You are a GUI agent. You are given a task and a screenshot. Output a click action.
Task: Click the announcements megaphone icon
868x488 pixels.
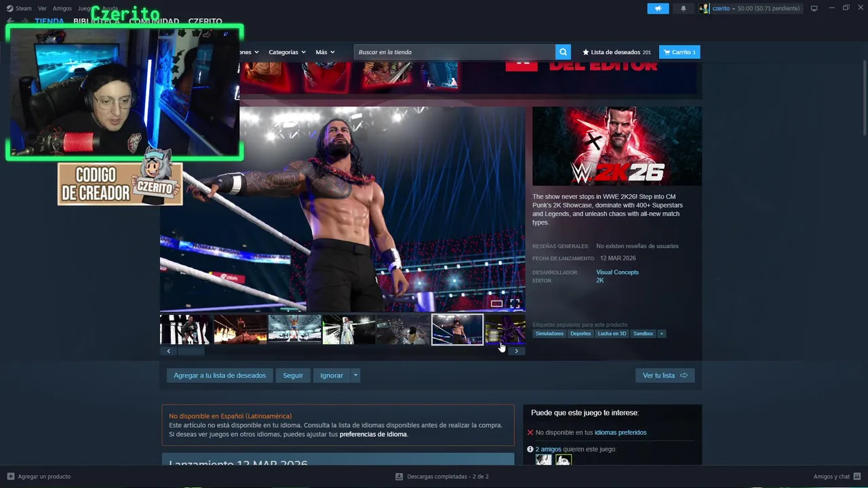pyautogui.click(x=658, y=8)
